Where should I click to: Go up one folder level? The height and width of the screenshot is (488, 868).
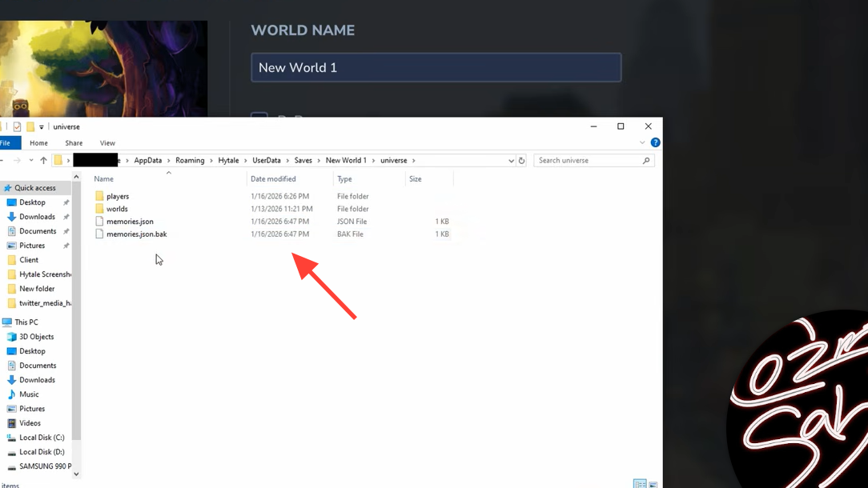click(43, 161)
